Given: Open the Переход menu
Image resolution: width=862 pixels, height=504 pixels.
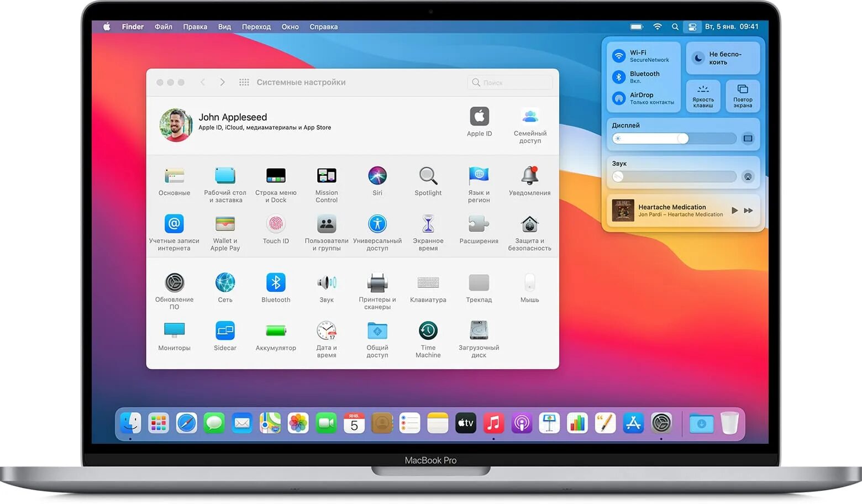Looking at the screenshot, I should click(256, 27).
